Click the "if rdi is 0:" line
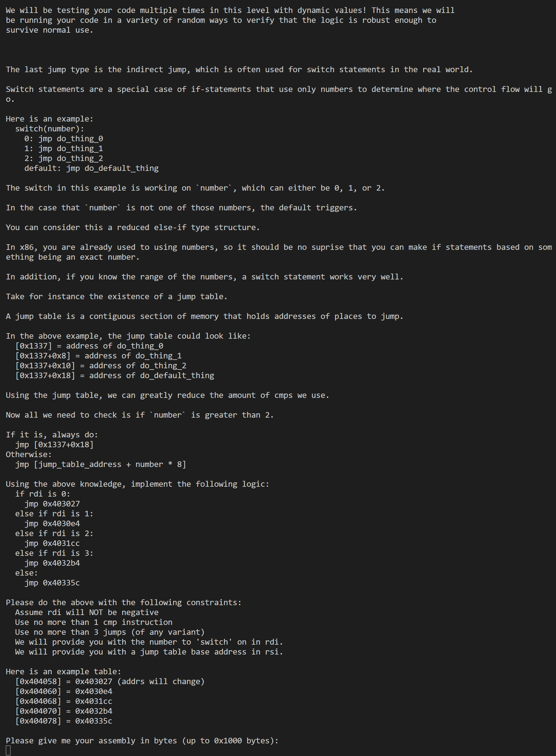The width and height of the screenshot is (556, 756). pos(42,494)
